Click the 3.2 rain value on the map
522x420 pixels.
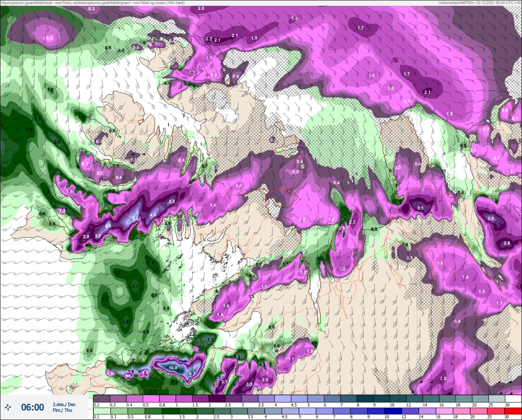pyautogui.click(x=210, y=340)
